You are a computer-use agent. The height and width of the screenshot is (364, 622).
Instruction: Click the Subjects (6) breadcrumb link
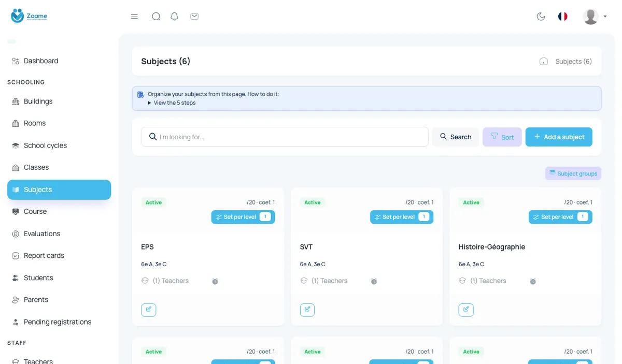pyautogui.click(x=574, y=61)
